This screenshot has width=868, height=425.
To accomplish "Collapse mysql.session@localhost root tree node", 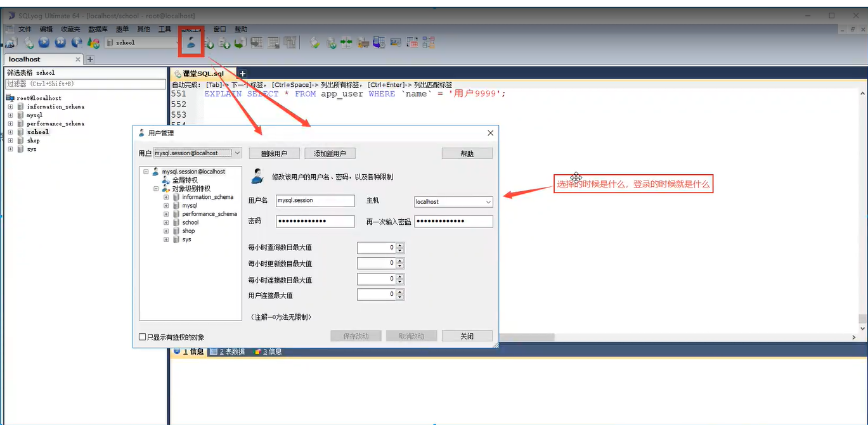I will tap(146, 172).
